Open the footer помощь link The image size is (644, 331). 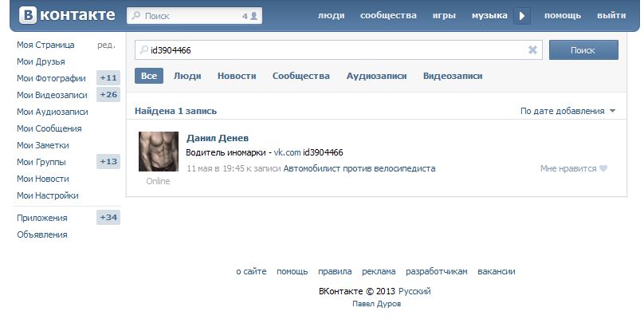pyautogui.click(x=292, y=271)
